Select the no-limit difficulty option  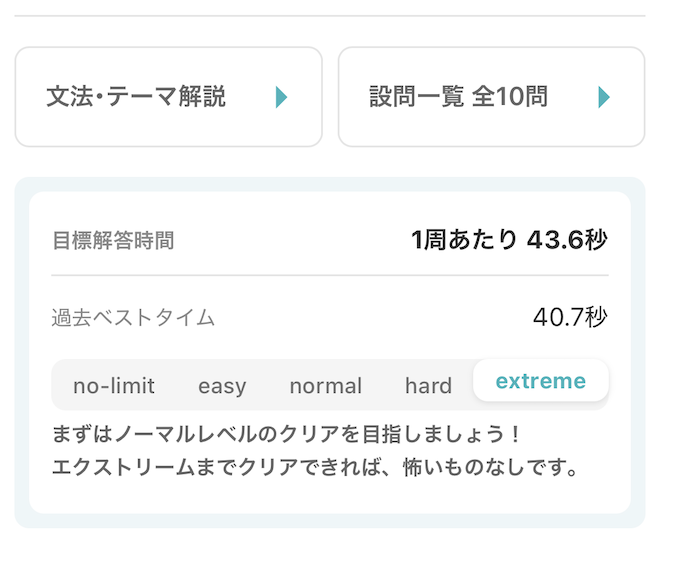pyautogui.click(x=114, y=386)
